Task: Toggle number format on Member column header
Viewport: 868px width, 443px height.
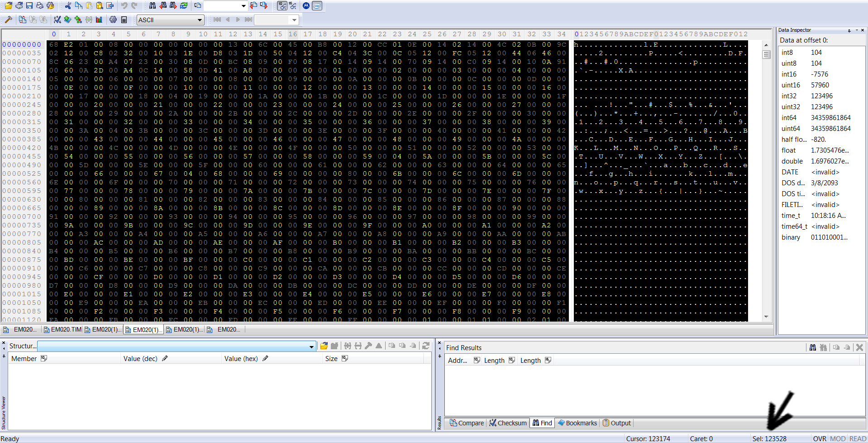Action: click(44, 358)
